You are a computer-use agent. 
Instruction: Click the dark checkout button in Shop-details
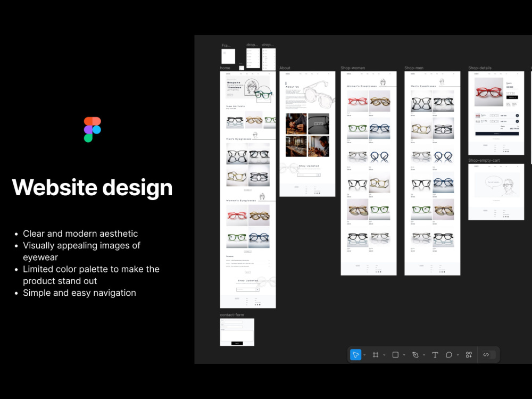coord(497,134)
